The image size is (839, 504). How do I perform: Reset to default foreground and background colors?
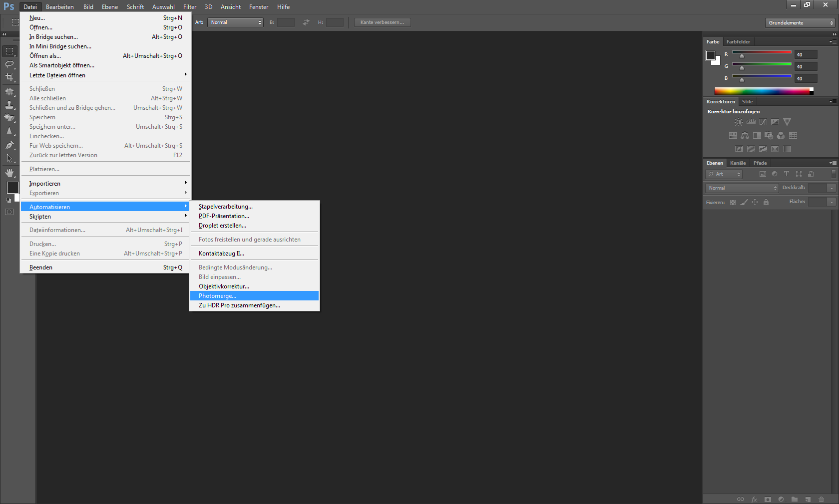point(8,200)
